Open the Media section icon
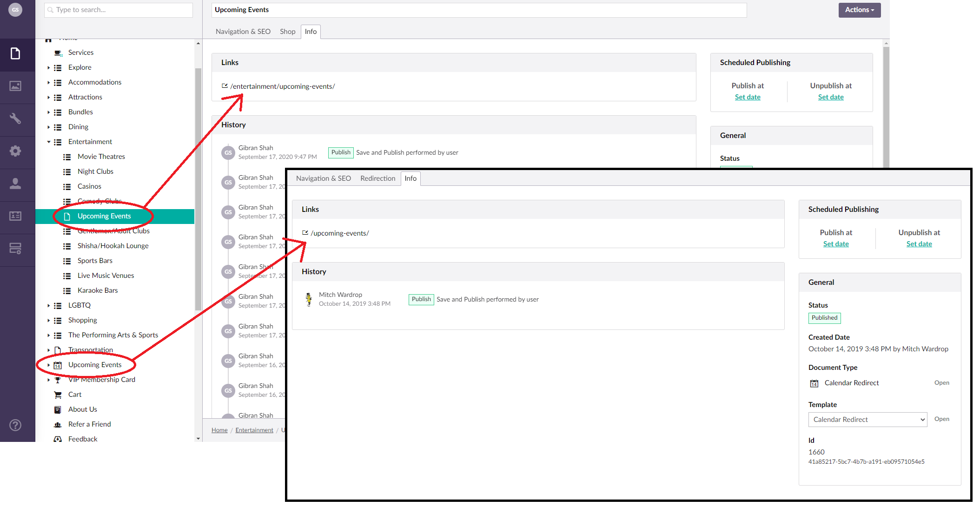980x513 pixels. click(15, 86)
